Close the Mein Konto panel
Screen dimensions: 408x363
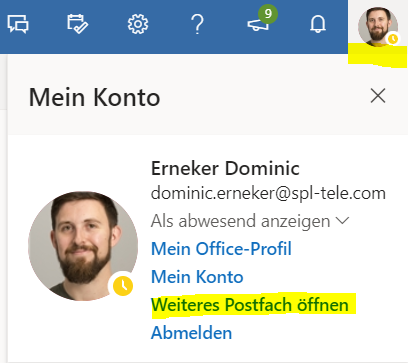378,96
